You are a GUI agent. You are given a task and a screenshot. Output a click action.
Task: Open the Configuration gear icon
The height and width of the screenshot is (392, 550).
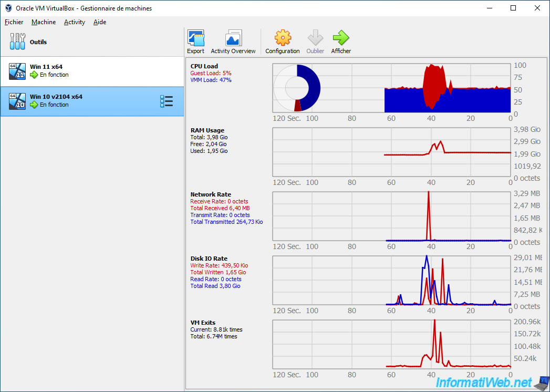(282, 38)
